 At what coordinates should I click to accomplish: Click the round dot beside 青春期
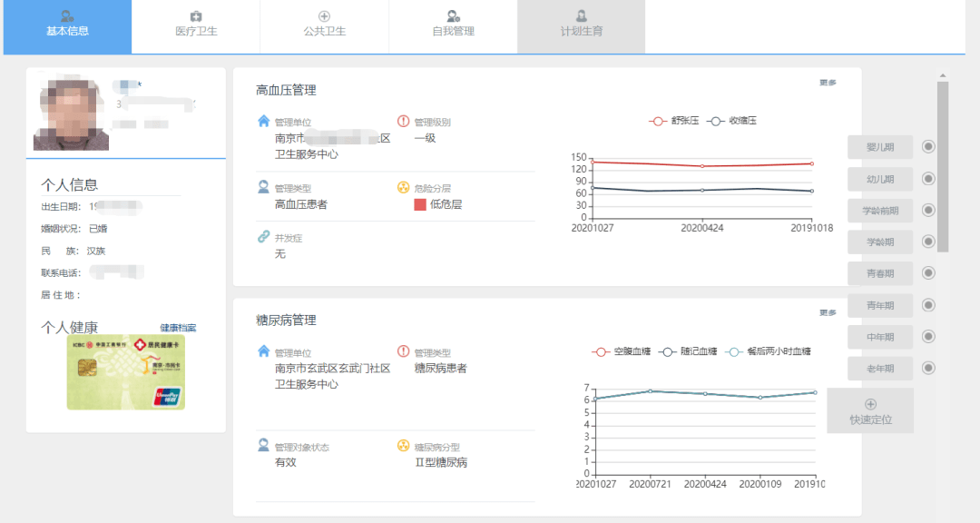coord(927,273)
